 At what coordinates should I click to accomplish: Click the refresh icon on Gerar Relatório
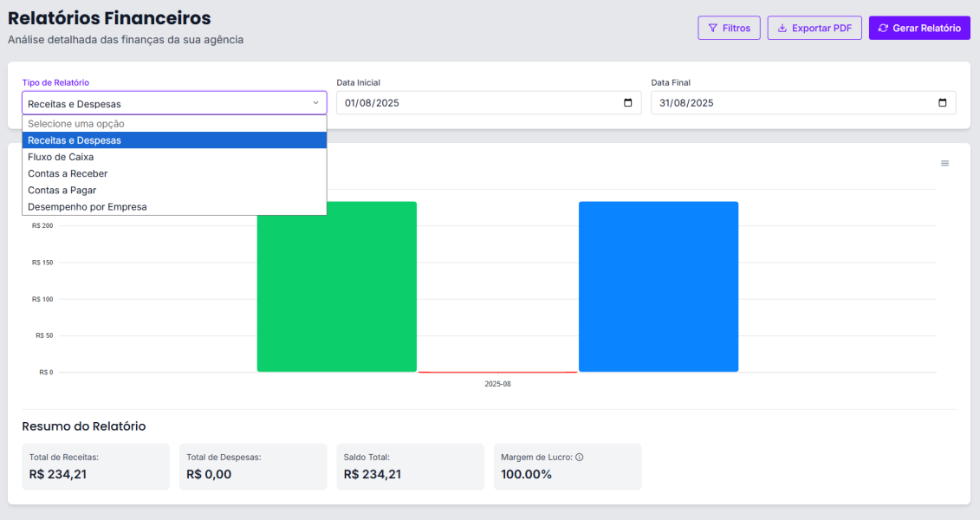coord(883,27)
